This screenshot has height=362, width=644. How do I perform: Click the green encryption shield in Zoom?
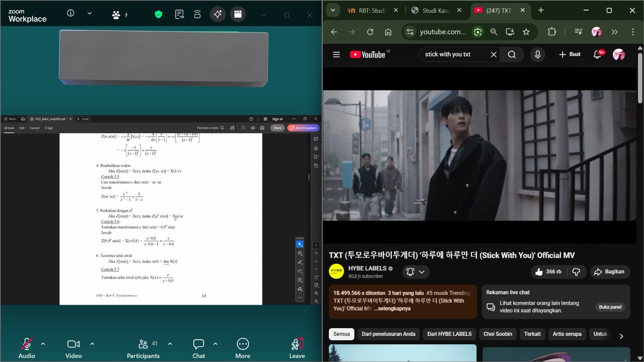(158, 15)
